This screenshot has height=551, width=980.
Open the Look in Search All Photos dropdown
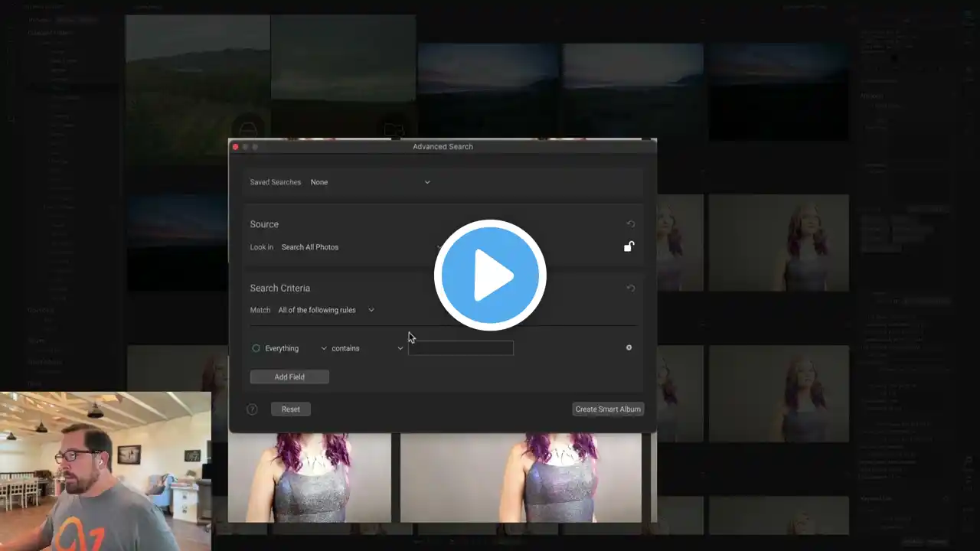(x=360, y=247)
